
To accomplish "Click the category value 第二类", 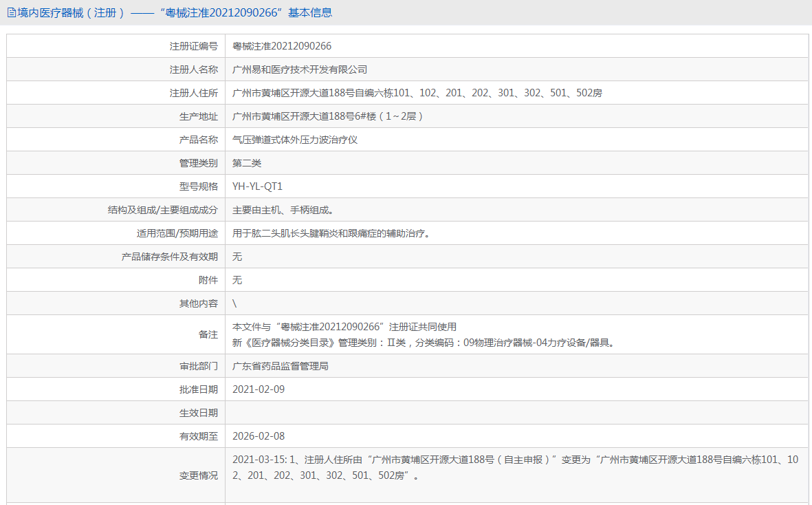I will point(247,163).
